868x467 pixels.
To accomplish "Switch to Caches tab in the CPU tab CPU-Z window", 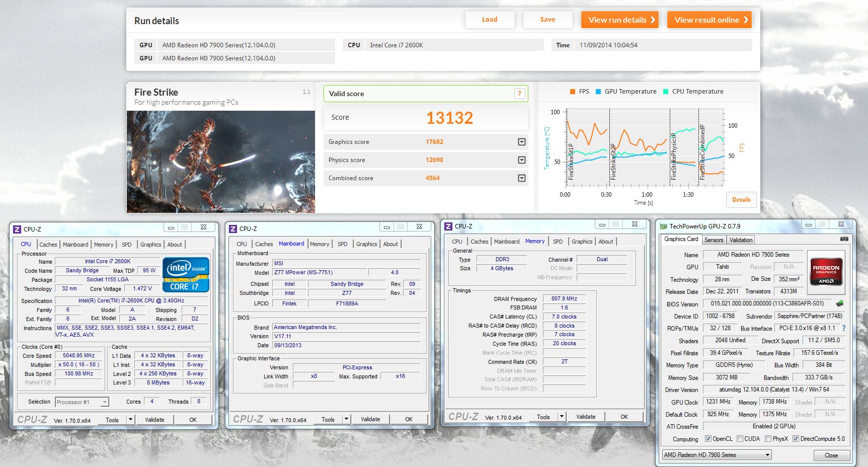I will (48, 245).
